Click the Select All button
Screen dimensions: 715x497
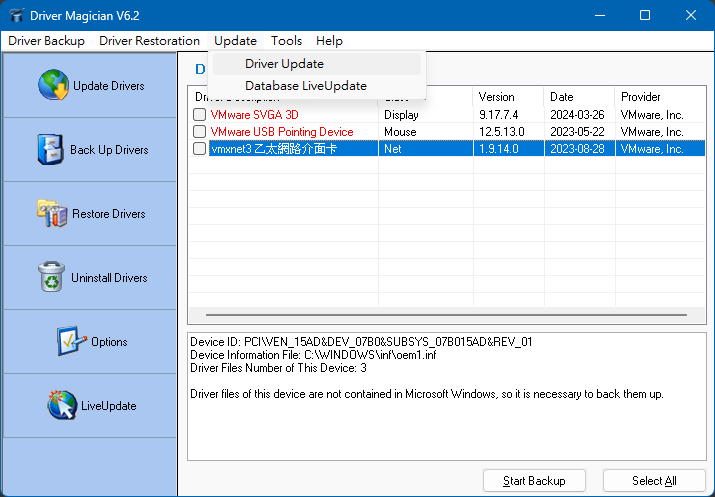pyautogui.click(x=654, y=481)
